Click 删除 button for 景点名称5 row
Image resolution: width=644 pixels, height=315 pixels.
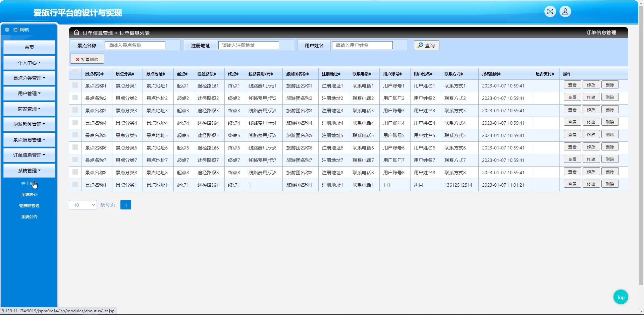[610, 135]
